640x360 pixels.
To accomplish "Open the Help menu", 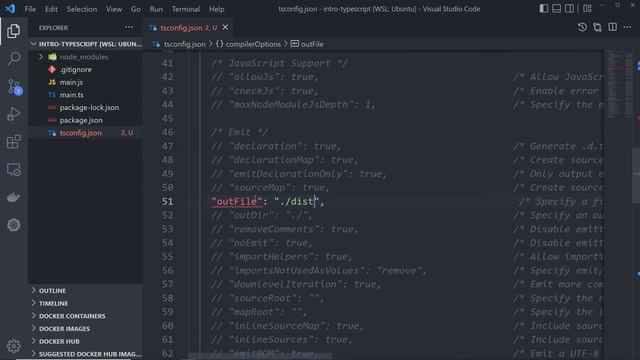I will click(216, 9).
